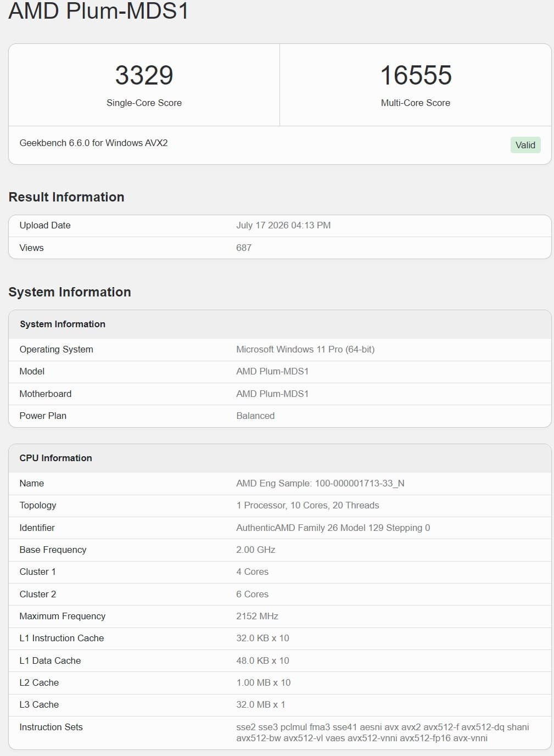554x756 pixels.
Task: Click the 4 Cores value
Action: (x=253, y=572)
